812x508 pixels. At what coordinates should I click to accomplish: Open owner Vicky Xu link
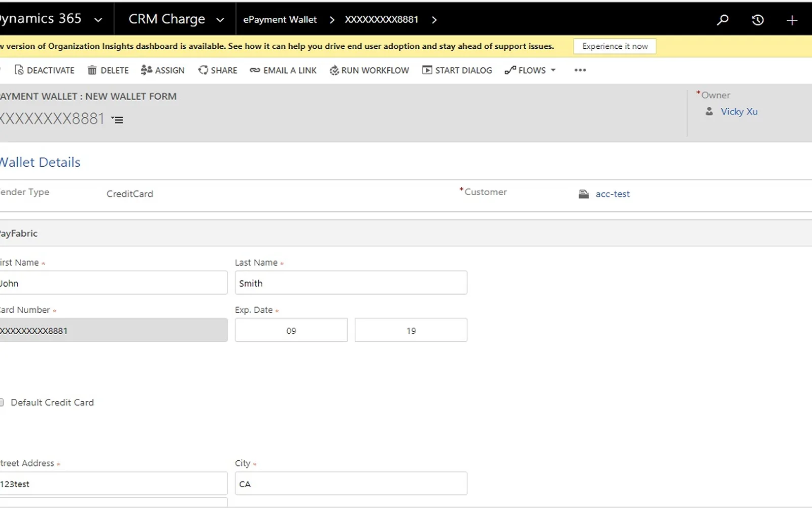[x=739, y=112]
